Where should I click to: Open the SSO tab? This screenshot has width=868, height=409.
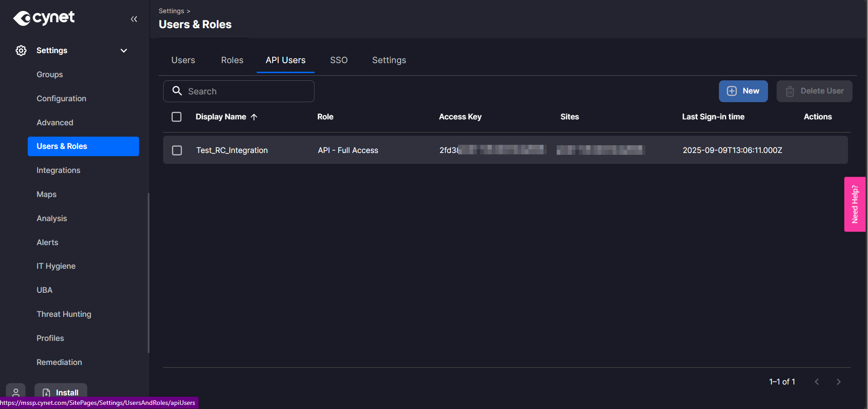(339, 60)
